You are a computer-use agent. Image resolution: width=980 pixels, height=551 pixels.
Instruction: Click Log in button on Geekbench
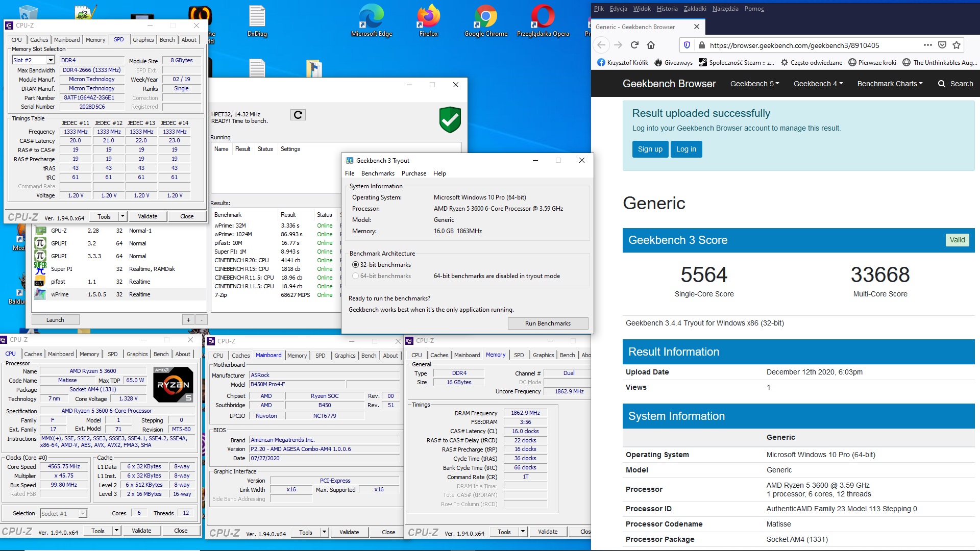[x=686, y=149]
